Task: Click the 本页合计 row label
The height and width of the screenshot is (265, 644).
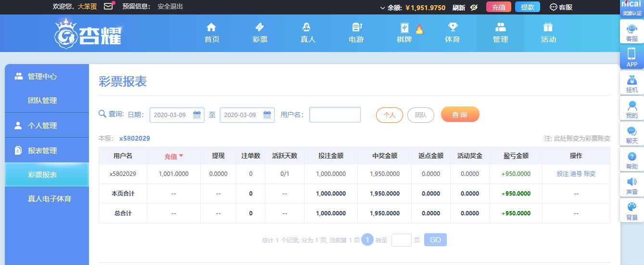Action: point(123,194)
